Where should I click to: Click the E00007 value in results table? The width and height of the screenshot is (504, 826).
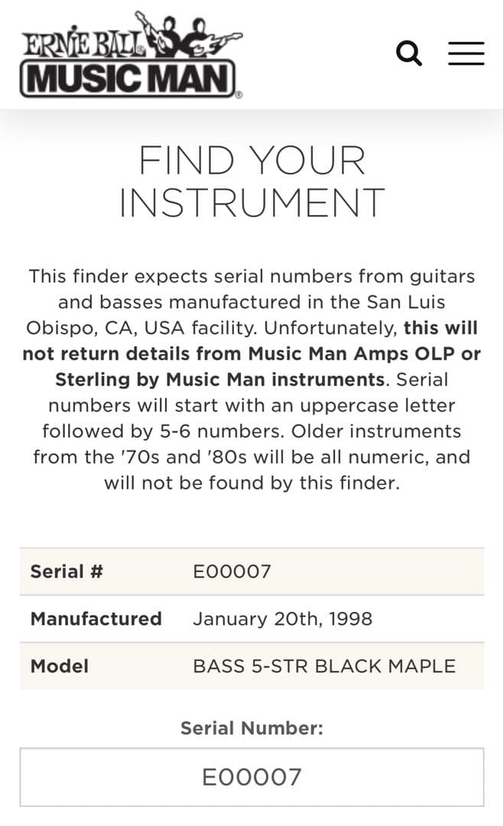click(232, 571)
